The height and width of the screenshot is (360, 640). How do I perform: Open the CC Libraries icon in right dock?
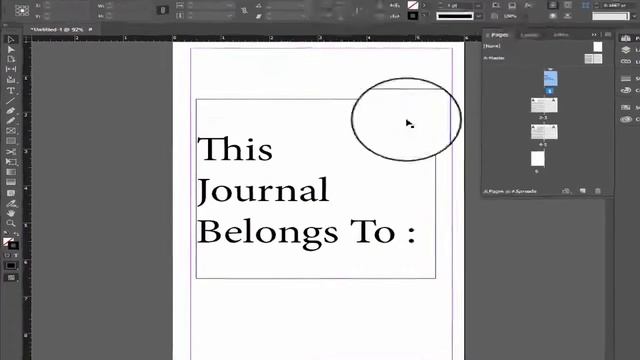(626, 119)
